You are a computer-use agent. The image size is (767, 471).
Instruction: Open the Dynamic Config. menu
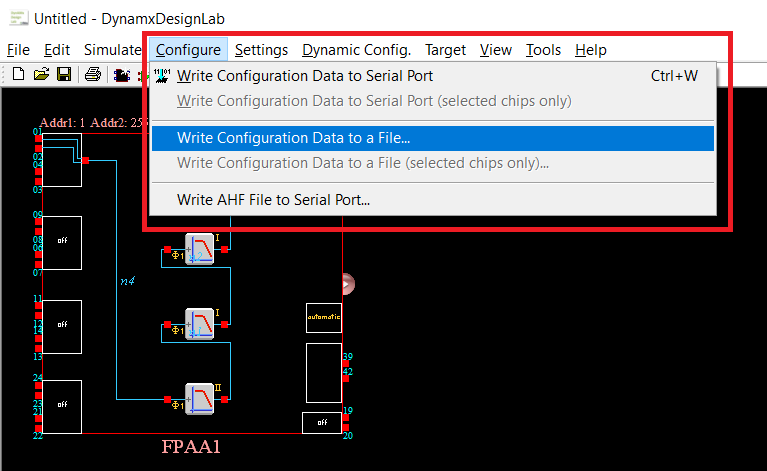click(x=356, y=50)
